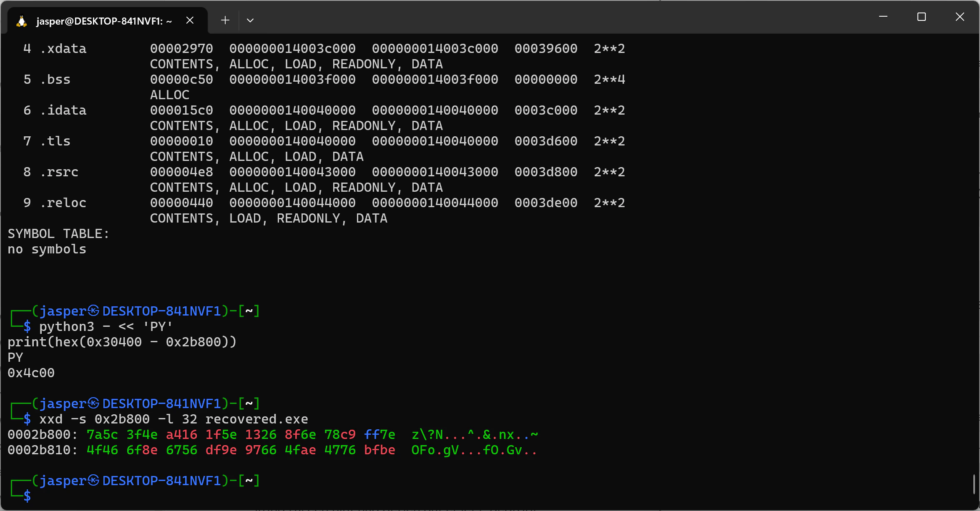
Task: Click the SYMBOL TABLE: heading
Action: click(59, 234)
